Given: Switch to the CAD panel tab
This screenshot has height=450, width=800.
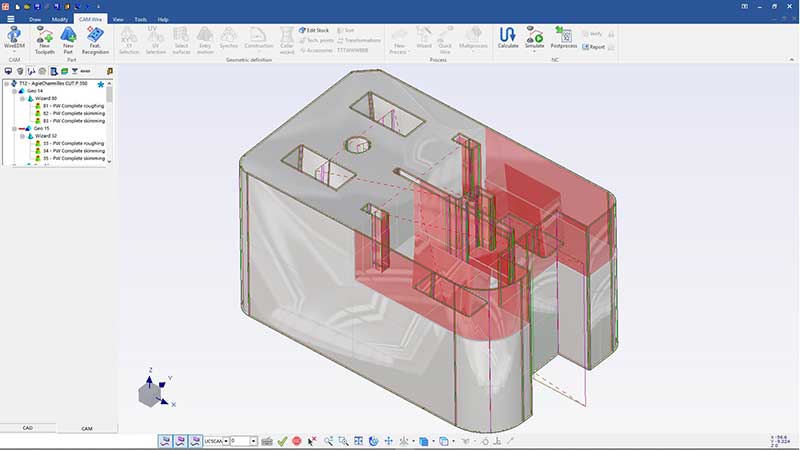Looking at the screenshot, I should [28, 428].
